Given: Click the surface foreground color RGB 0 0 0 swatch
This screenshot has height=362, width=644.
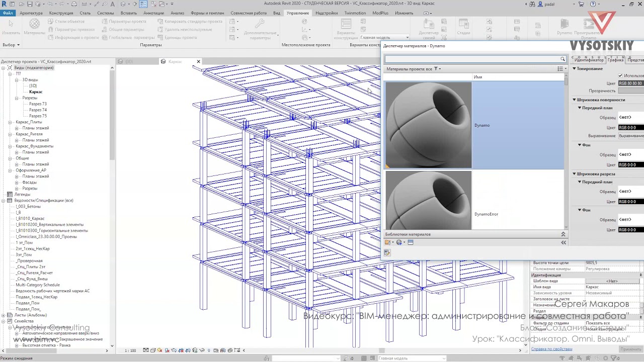Looking at the screenshot, I should click(x=631, y=128).
